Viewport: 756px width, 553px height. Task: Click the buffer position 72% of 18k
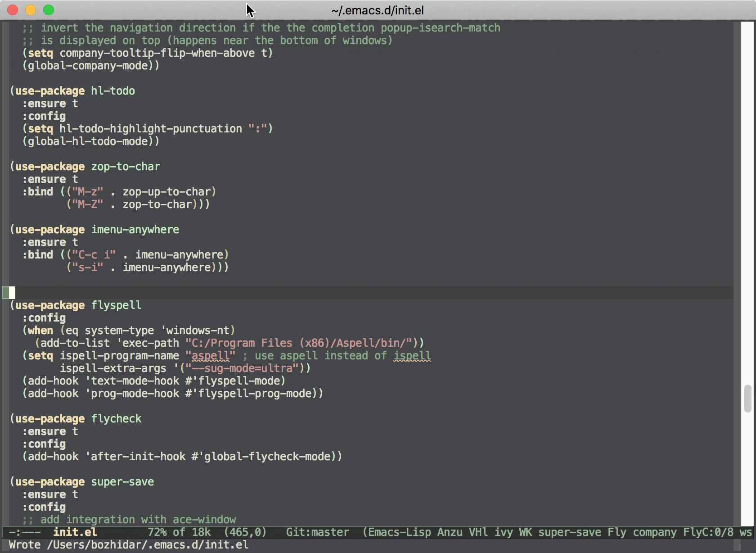pyautogui.click(x=179, y=532)
